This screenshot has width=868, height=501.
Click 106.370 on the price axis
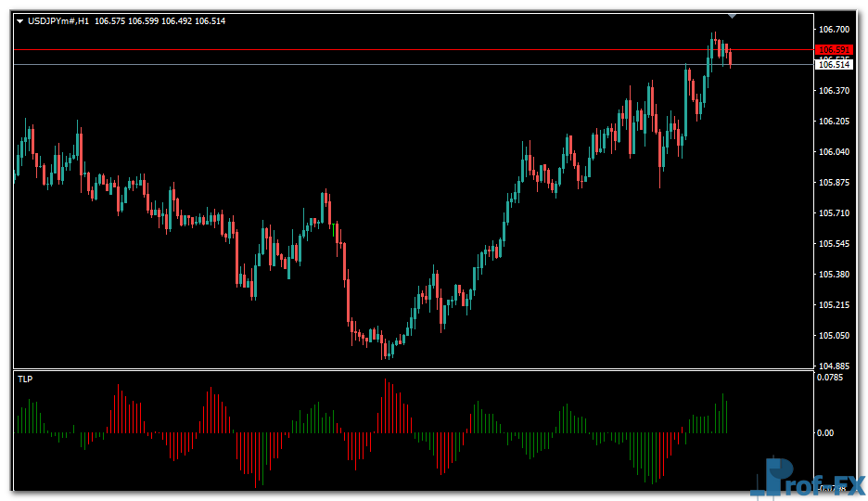point(835,91)
